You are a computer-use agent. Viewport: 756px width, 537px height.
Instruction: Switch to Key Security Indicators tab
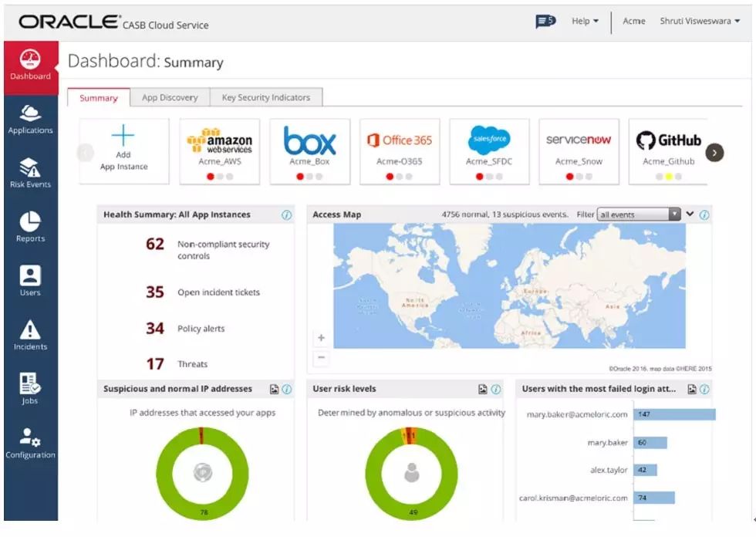click(266, 97)
